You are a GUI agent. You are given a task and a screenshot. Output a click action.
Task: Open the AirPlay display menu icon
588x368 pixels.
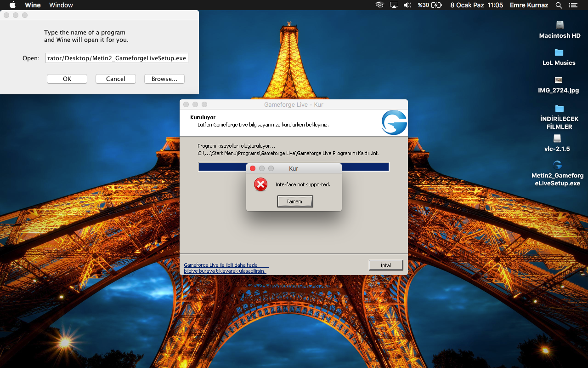pos(394,5)
